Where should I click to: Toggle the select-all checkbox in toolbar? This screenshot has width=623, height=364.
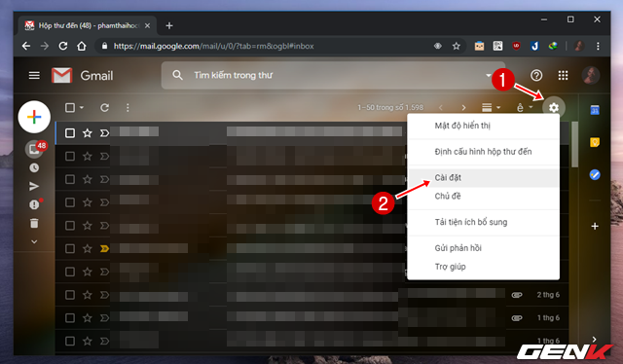(x=70, y=108)
